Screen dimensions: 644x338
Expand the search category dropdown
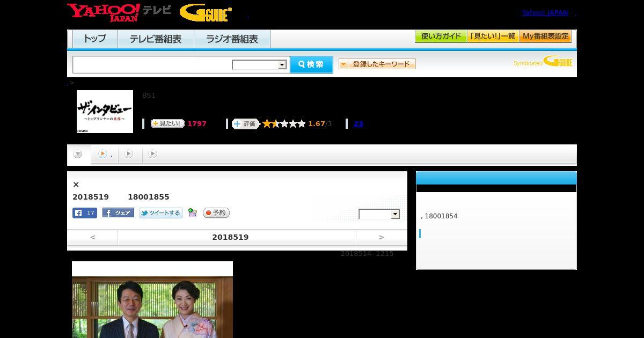[259, 65]
